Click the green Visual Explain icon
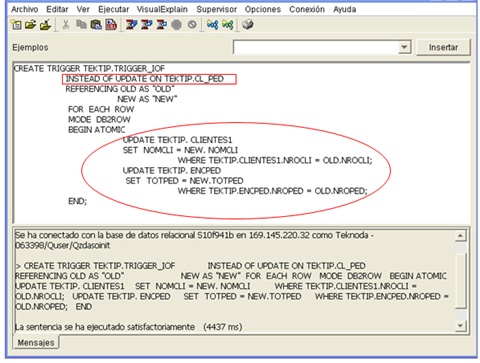Image resolution: width=480 pixels, height=363 pixels. pos(227,25)
